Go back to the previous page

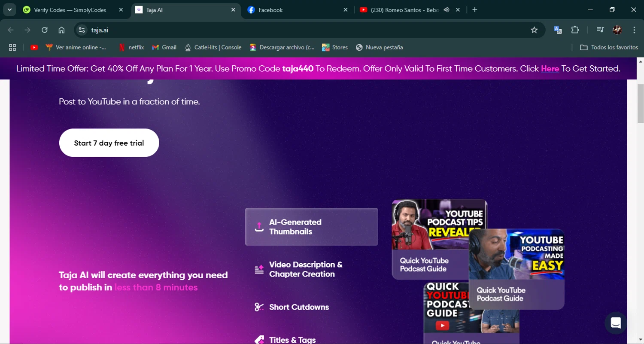11,30
